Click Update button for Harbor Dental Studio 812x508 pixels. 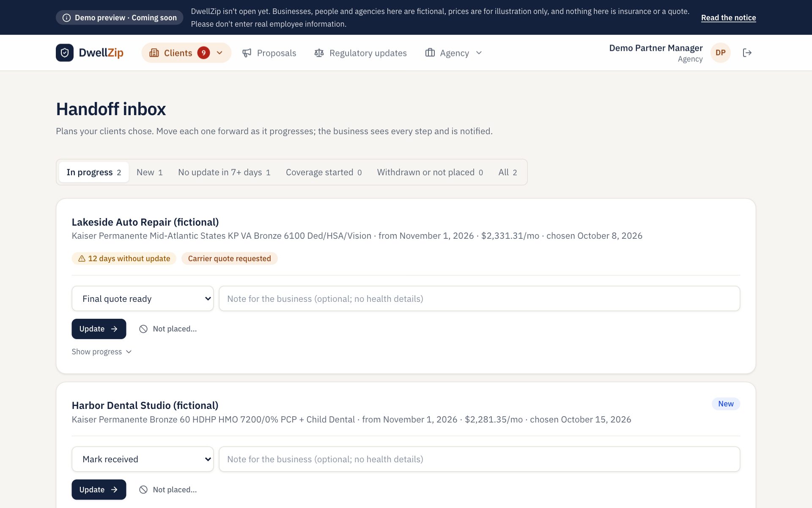(99, 490)
